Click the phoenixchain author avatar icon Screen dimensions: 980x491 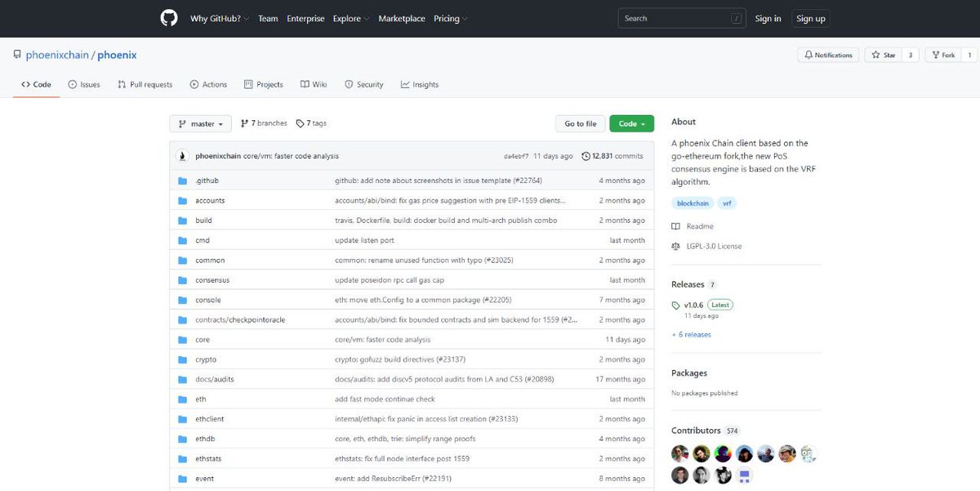184,156
